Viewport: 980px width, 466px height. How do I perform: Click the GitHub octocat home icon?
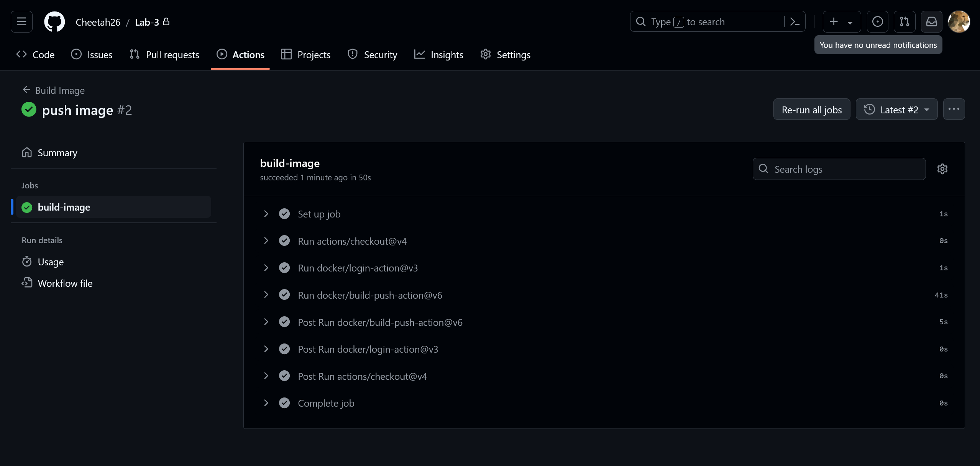click(x=54, y=21)
